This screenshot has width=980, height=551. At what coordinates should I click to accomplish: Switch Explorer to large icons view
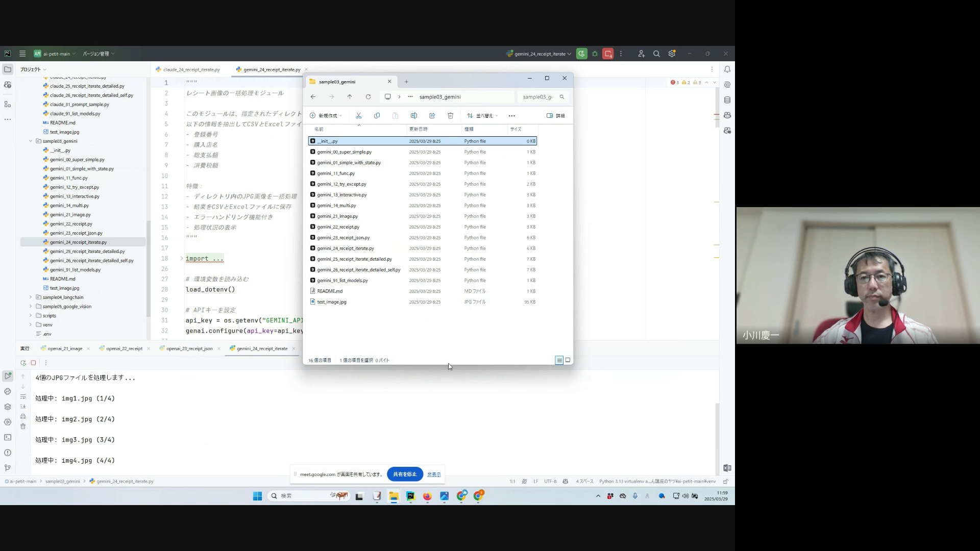[568, 360]
